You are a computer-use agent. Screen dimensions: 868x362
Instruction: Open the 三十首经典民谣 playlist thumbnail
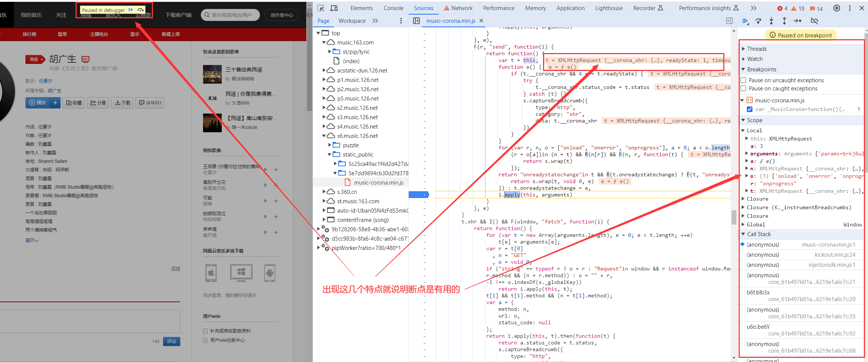click(x=212, y=74)
